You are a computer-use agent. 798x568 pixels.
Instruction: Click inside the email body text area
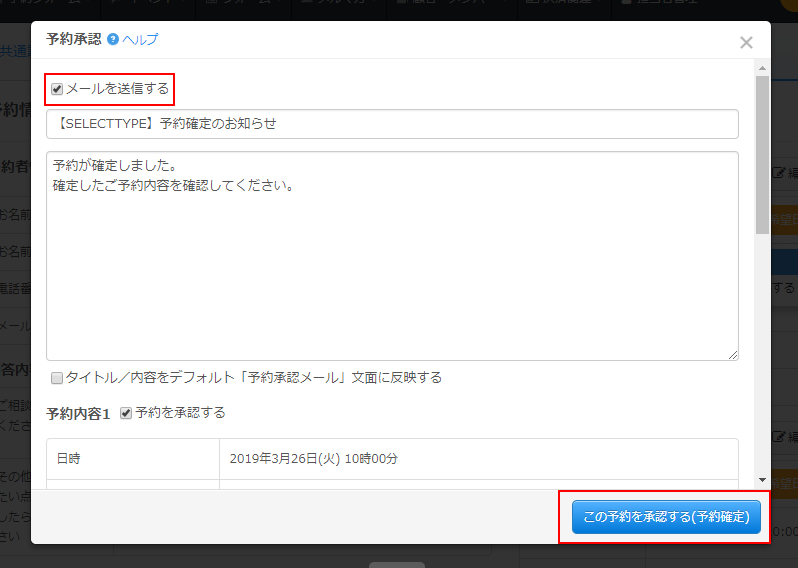tap(392, 260)
